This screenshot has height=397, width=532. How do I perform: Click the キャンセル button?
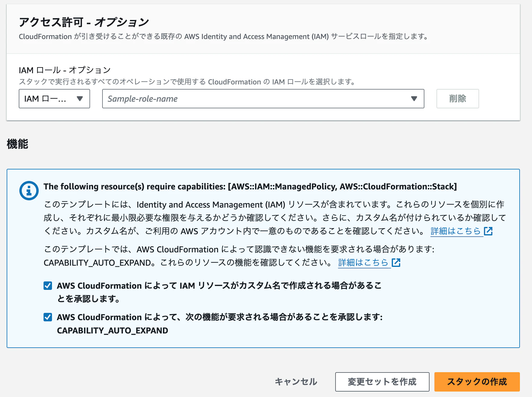[x=296, y=382]
